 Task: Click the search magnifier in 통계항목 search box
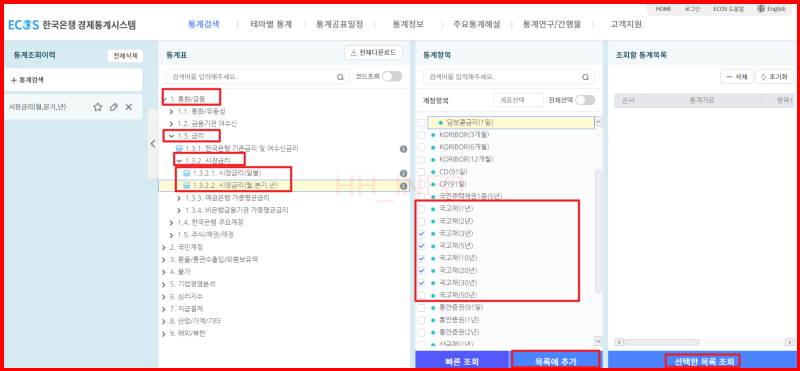[585, 77]
